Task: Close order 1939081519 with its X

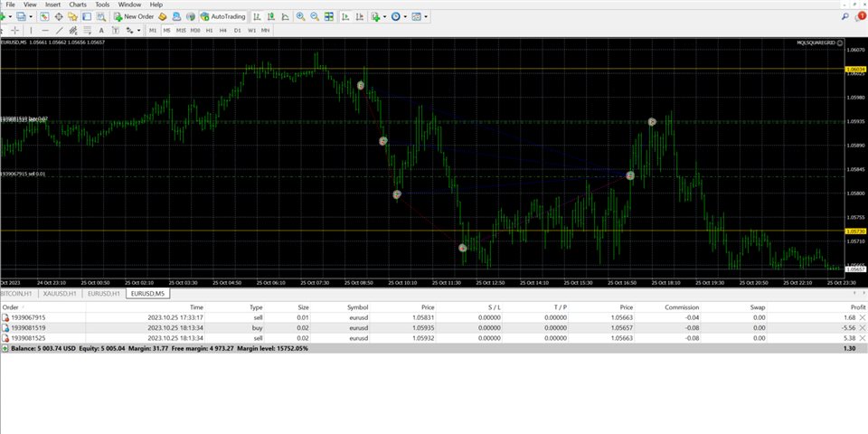Action: (x=862, y=327)
